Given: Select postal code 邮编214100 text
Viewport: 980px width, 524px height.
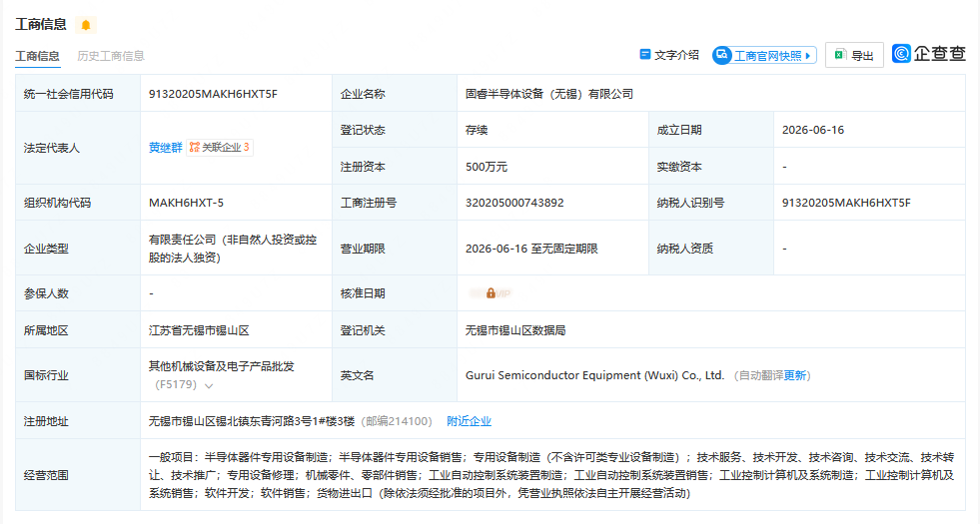Looking at the screenshot, I should pyautogui.click(x=397, y=421).
